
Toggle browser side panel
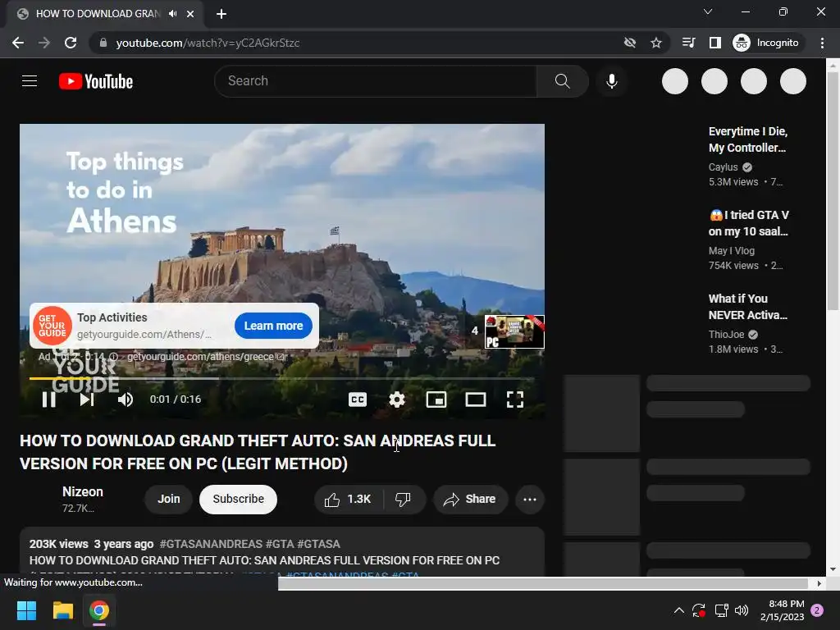(714, 43)
